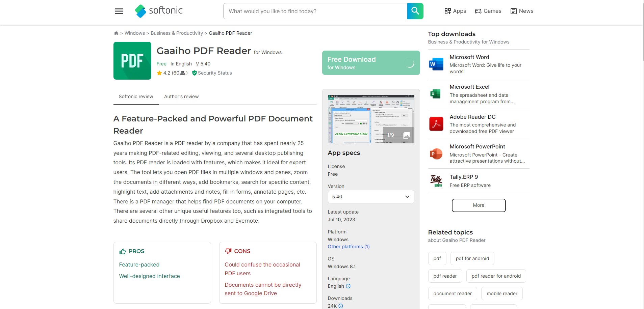Image resolution: width=644 pixels, height=309 pixels.
Task: Open the Microsoft Word title link
Action: pos(469,57)
